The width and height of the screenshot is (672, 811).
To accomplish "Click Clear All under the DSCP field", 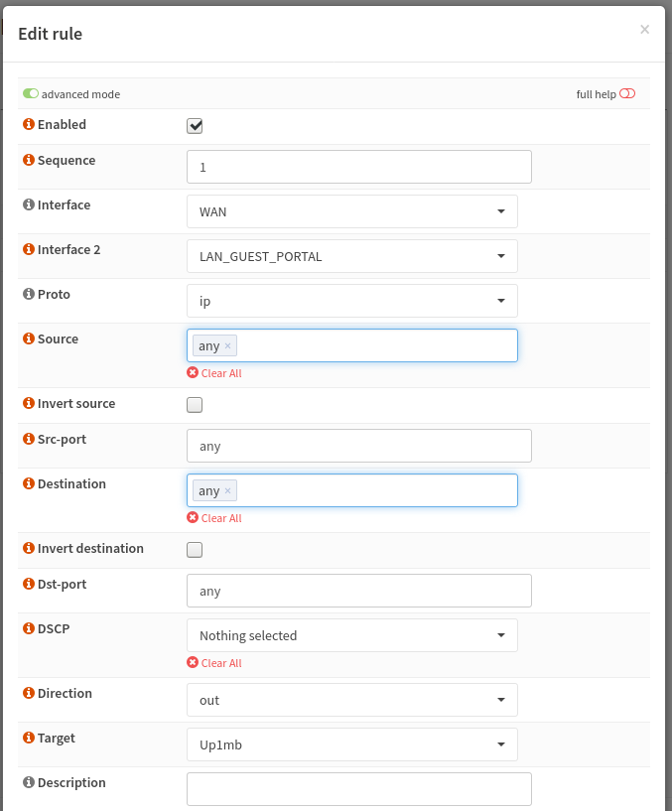I will coord(220,663).
